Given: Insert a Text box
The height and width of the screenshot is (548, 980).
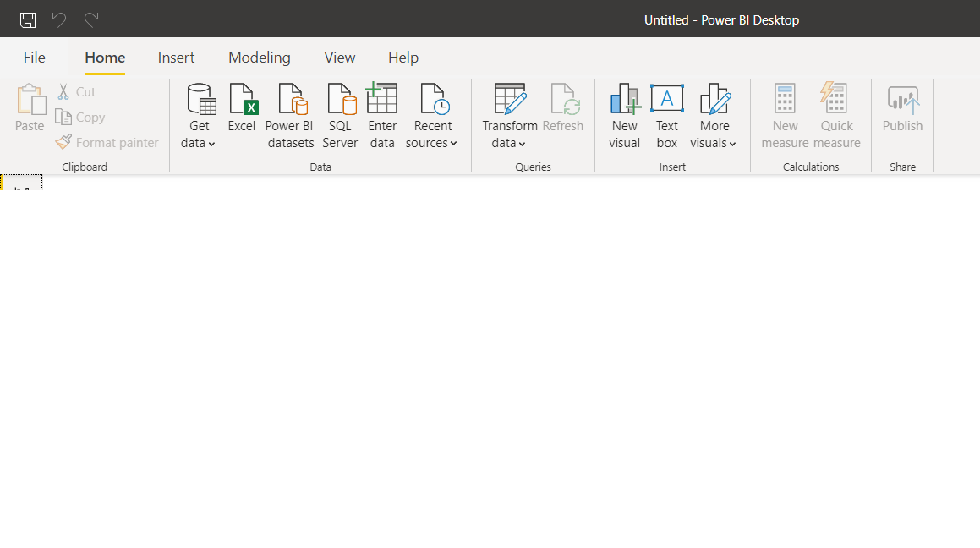Looking at the screenshot, I should [x=667, y=116].
